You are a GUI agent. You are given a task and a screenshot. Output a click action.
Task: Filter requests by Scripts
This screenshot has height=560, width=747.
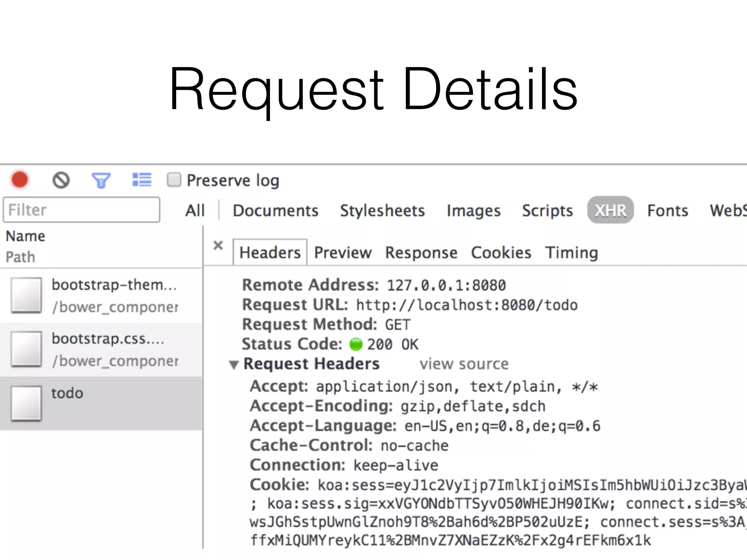click(x=547, y=211)
